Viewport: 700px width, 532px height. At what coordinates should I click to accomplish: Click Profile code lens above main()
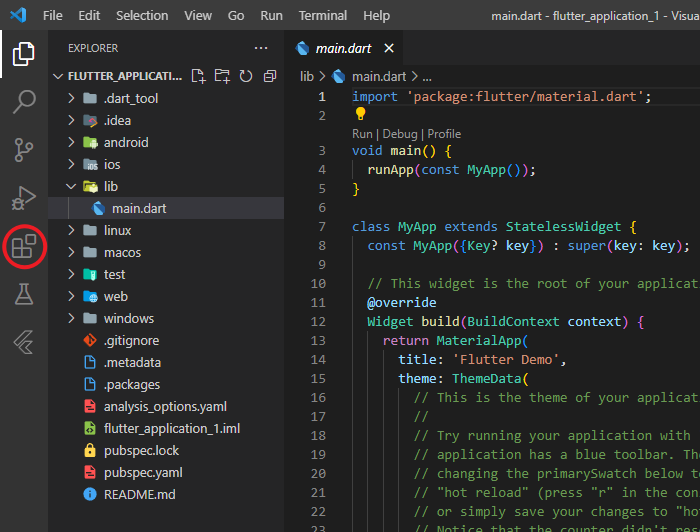(x=444, y=134)
